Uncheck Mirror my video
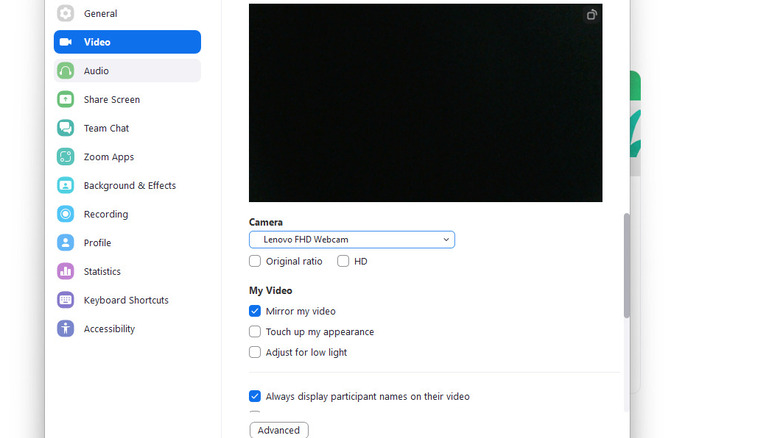 (x=255, y=311)
